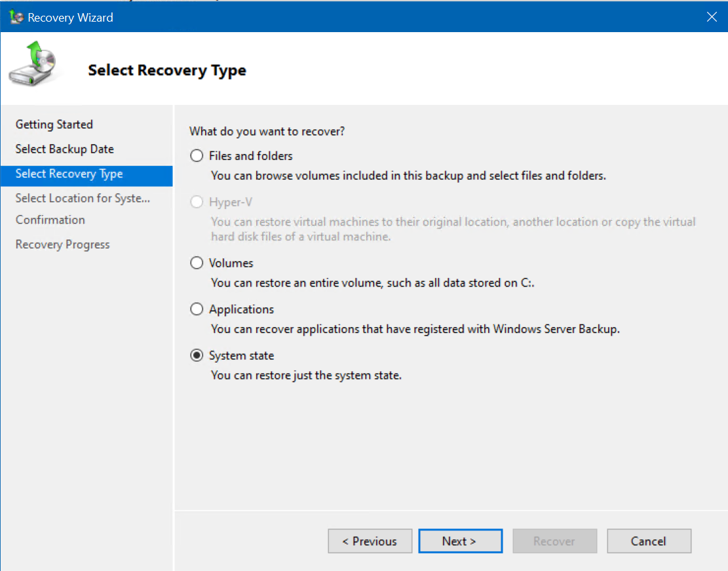Select the Volumes recovery option
This screenshot has height=571, width=728.
pos(197,263)
